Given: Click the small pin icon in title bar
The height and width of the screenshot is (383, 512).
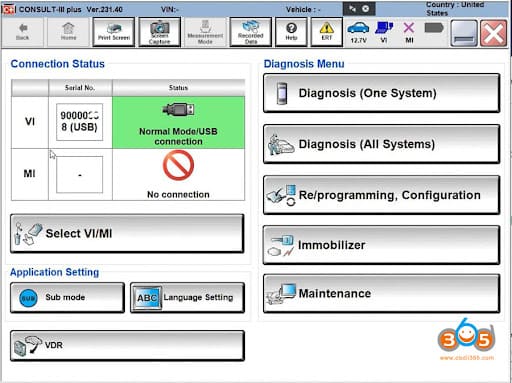Looking at the screenshot, I should coord(352,9).
